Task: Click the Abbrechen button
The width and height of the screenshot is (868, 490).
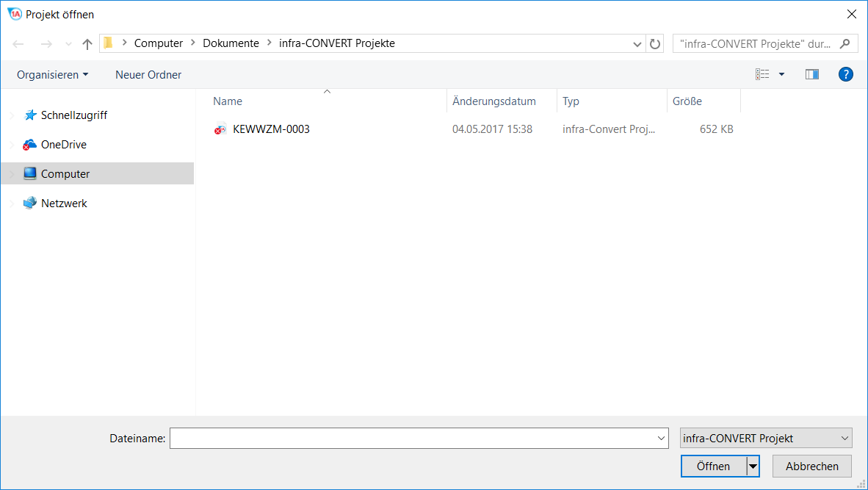Action: point(811,466)
